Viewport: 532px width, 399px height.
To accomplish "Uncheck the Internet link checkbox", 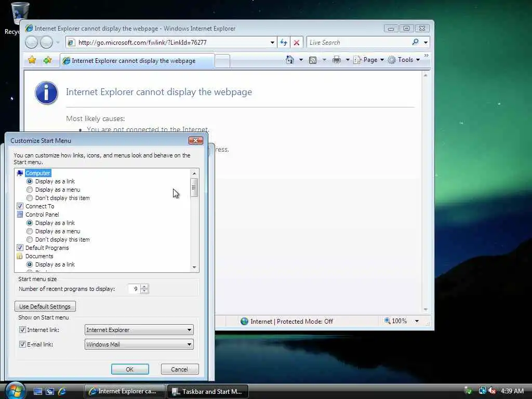I will pyautogui.click(x=22, y=329).
